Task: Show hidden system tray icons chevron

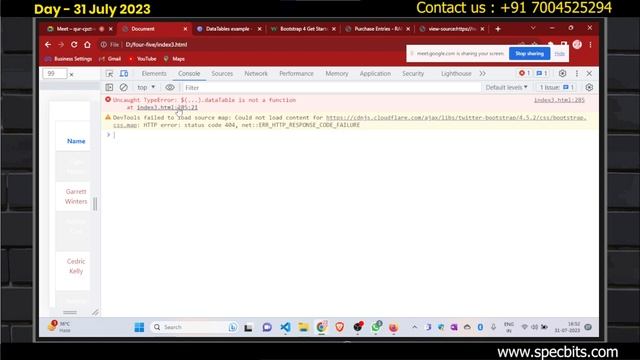Action: pyautogui.click(x=414, y=327)
